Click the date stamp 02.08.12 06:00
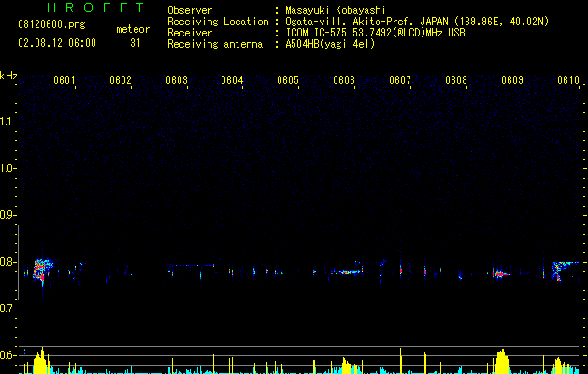 pyautogui.click(x=57, y=43)
